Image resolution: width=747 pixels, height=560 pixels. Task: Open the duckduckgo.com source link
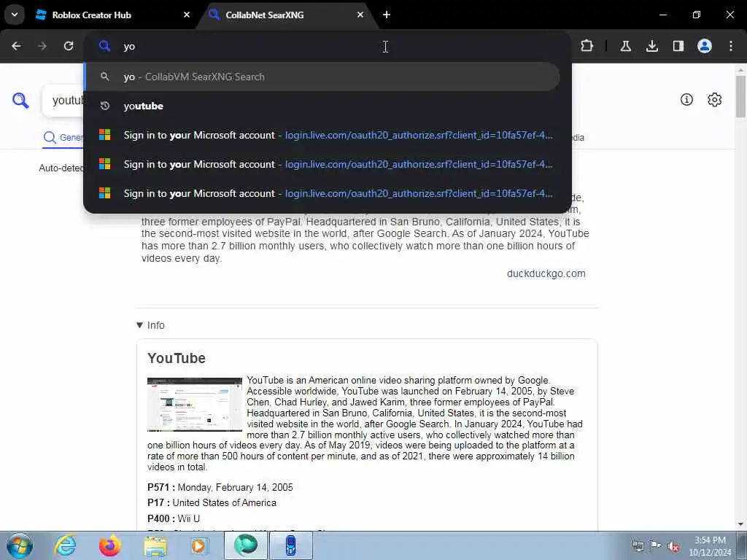point(546,273)
